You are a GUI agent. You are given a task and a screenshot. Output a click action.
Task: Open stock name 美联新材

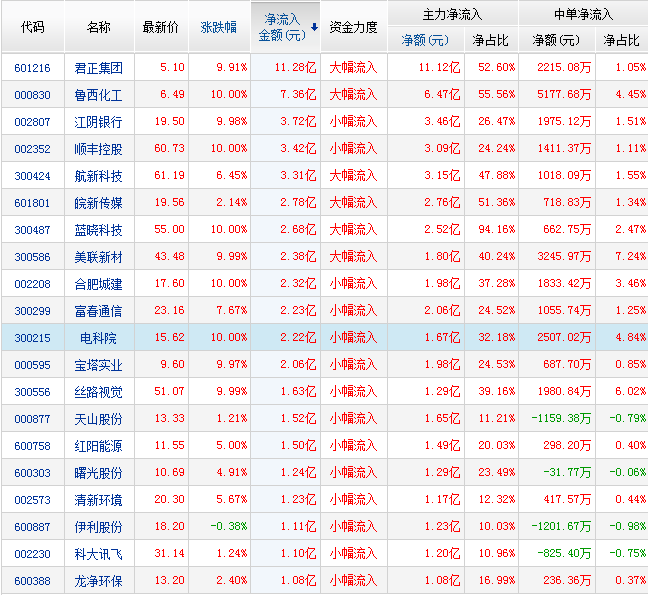[98, 257]
